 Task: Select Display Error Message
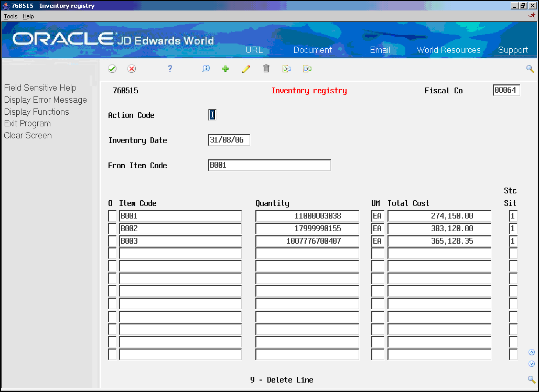(46, 100)
